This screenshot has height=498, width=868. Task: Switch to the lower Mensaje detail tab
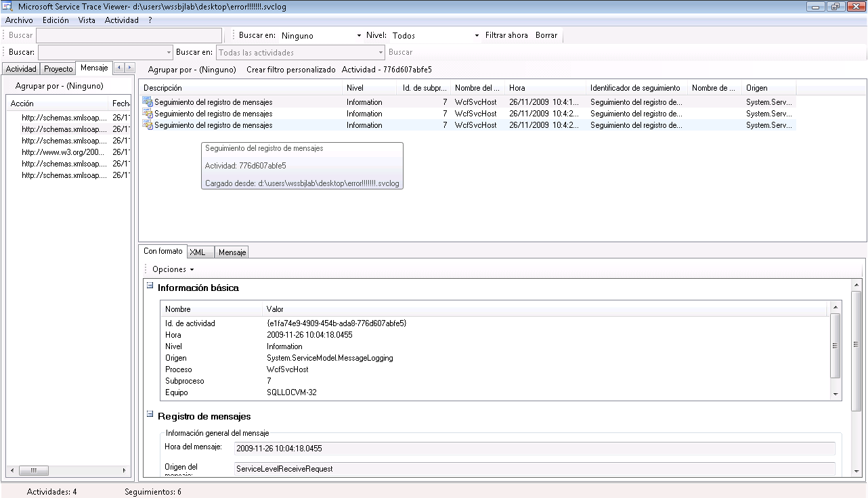click(232, 252)
